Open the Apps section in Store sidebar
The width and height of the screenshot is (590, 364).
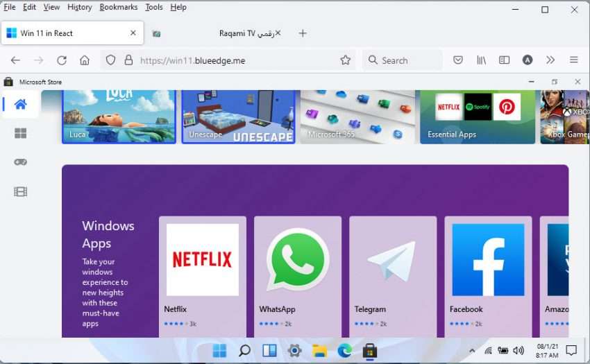pos(20,133)
